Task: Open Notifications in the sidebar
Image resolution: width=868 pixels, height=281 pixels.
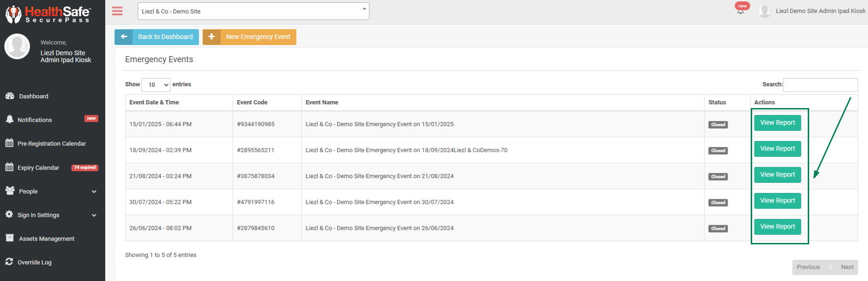Action: tap(35, 120)
